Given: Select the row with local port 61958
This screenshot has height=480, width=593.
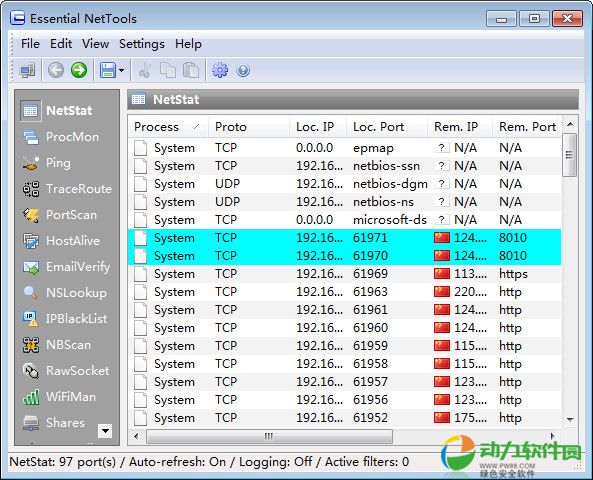Looking at the screenshot, I should pyautogui.click(x=345, y=363).
